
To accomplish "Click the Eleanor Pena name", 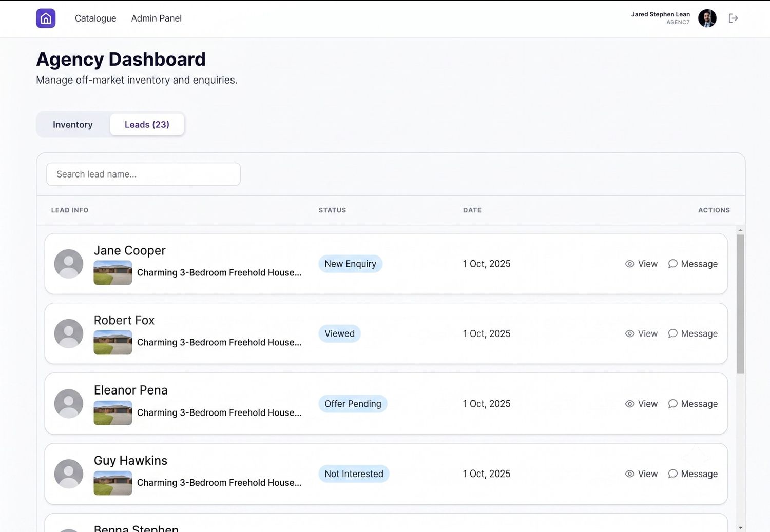I will tap(131, 390).
